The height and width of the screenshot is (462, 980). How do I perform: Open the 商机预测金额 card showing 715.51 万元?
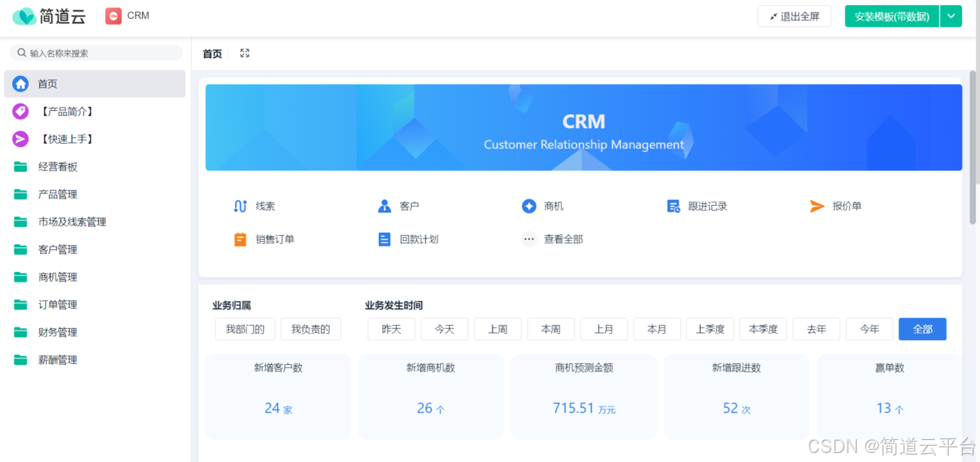[x=584, y=397]
